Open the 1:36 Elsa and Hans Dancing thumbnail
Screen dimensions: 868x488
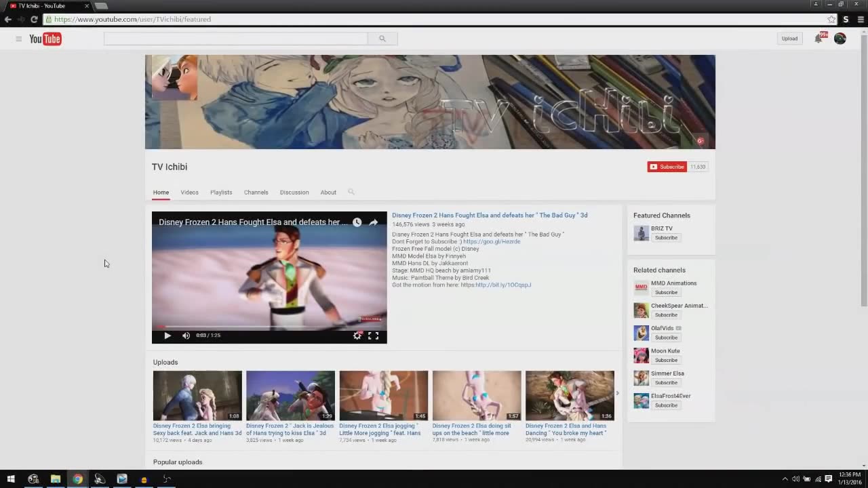(570, 396)
